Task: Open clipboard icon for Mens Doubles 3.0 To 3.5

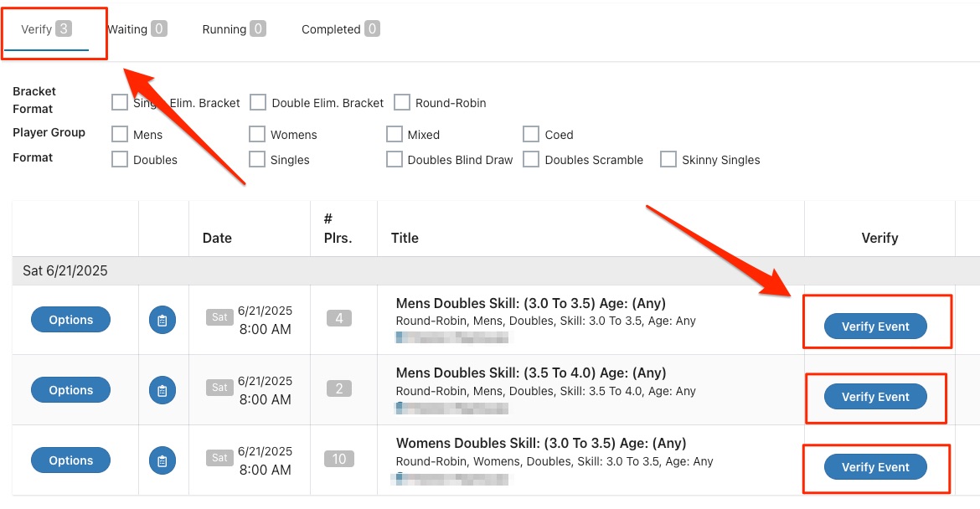Action: 162,321
